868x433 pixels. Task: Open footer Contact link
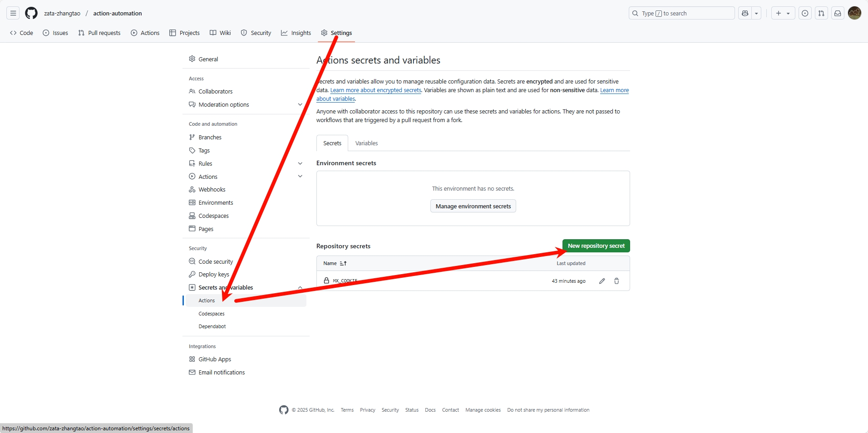[450, 410]
